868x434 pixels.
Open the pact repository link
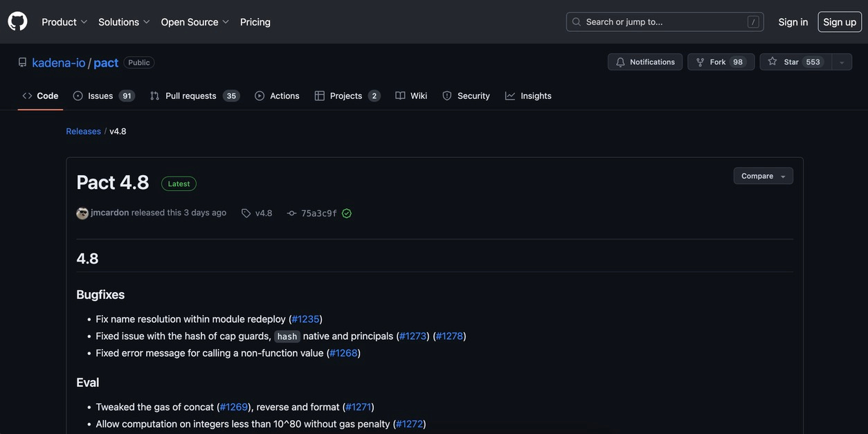pyautogui.click(x=106, y=63)
